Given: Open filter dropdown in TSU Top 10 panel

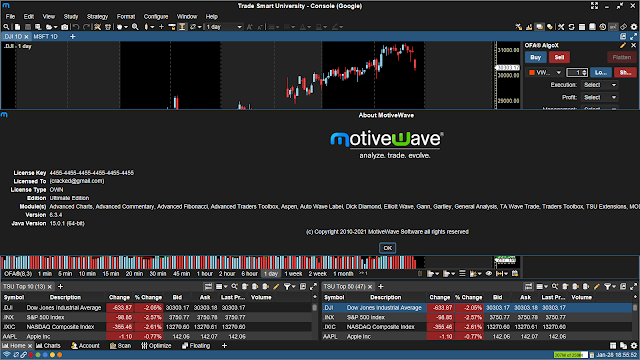Looking at the screenshot, I should [x=293, y=287].
